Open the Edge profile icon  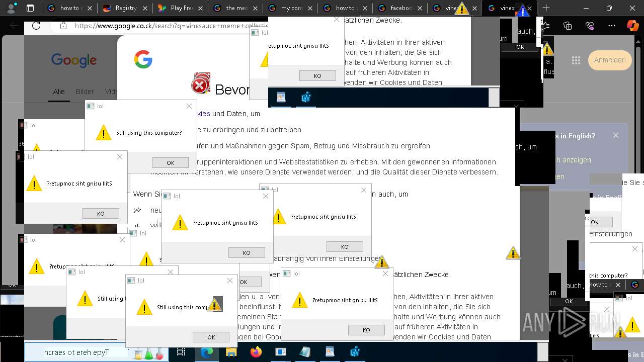pyautogui.click(x=12, y=8)
